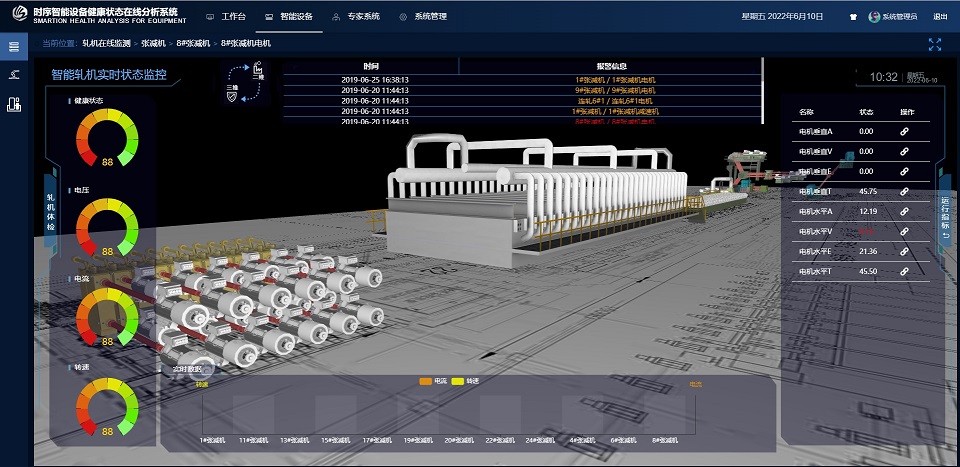The width and height of the screenshot is (960, 467).
Task: Open the equipment report sidebar icon
Action: [13, 103]
